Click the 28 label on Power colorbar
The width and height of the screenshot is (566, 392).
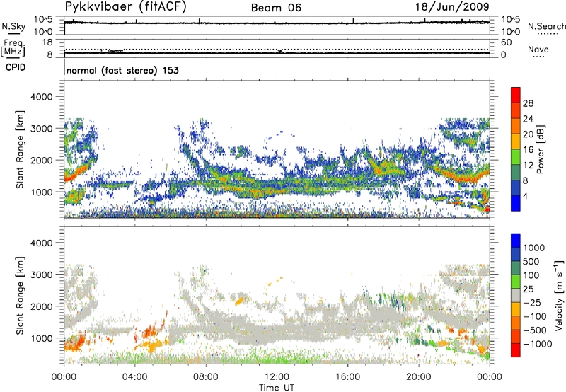point(528,103)
